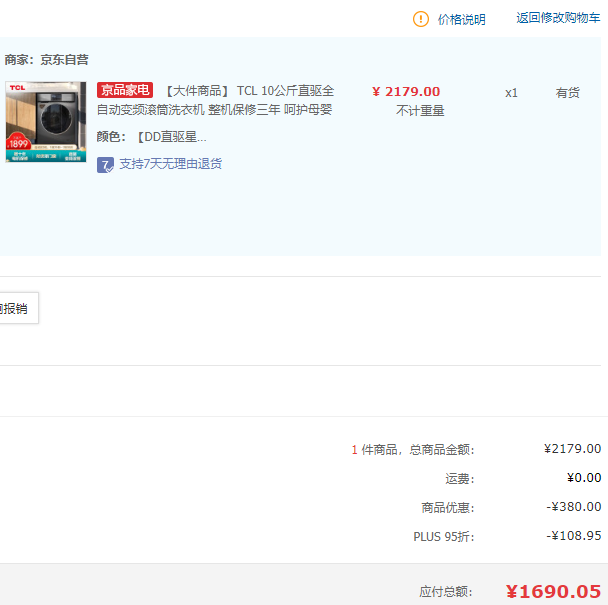This screenshot has height=605, width=608.
Task: Open the 价格说明 link
Action: [461, 19]
